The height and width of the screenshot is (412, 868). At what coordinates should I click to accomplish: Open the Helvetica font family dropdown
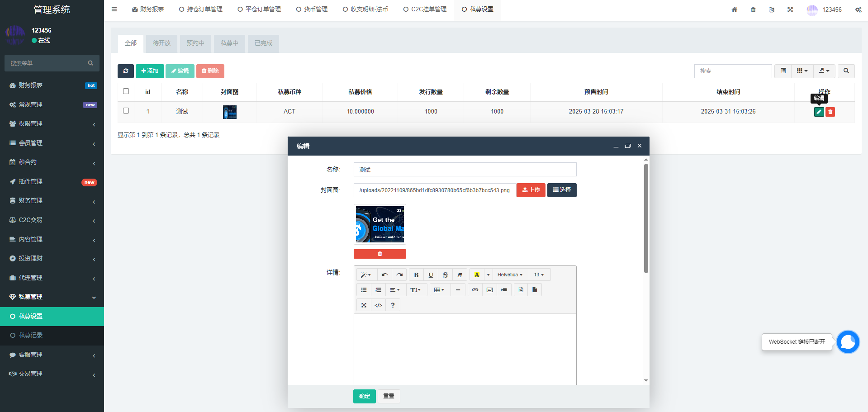click(x=509, y=275)
